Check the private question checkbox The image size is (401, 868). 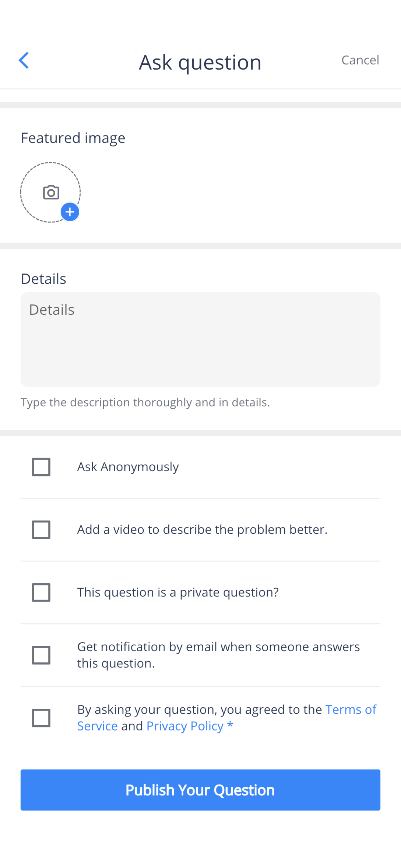coord(41,592)
